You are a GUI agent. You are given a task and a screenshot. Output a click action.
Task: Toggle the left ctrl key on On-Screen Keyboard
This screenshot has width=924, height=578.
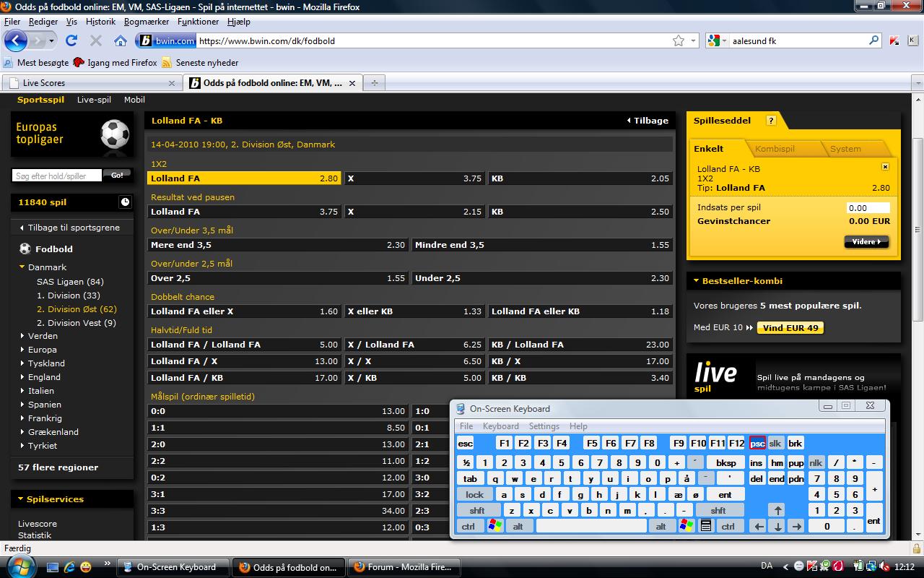468,526
